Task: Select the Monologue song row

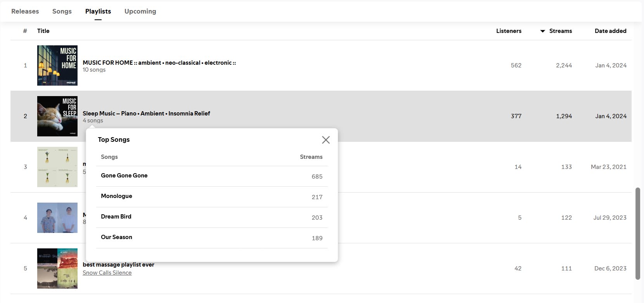Action: click(x=212, y=197)
